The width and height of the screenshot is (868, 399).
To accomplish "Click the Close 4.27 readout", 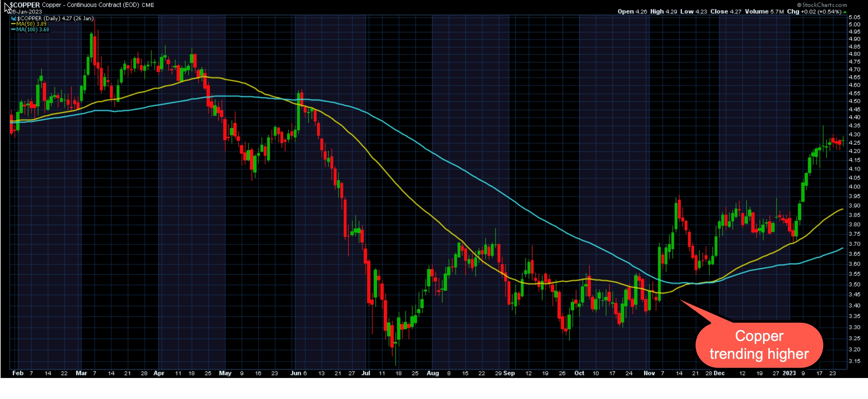I will (725, 11).
